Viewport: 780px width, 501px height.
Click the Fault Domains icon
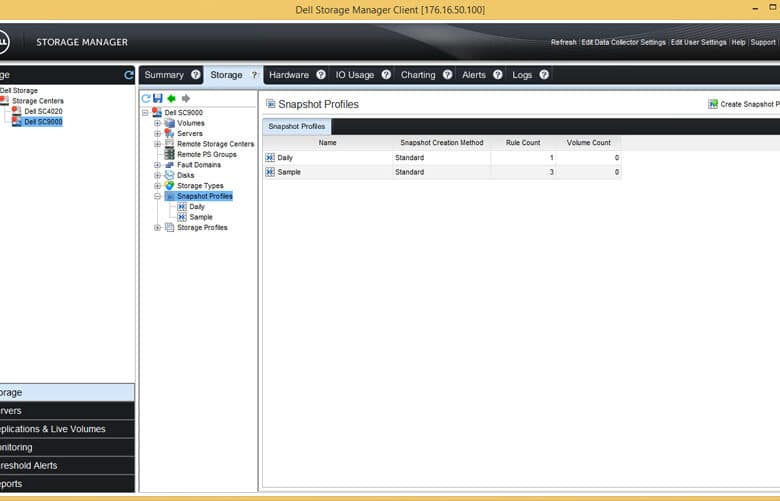[x=170, y=165]
